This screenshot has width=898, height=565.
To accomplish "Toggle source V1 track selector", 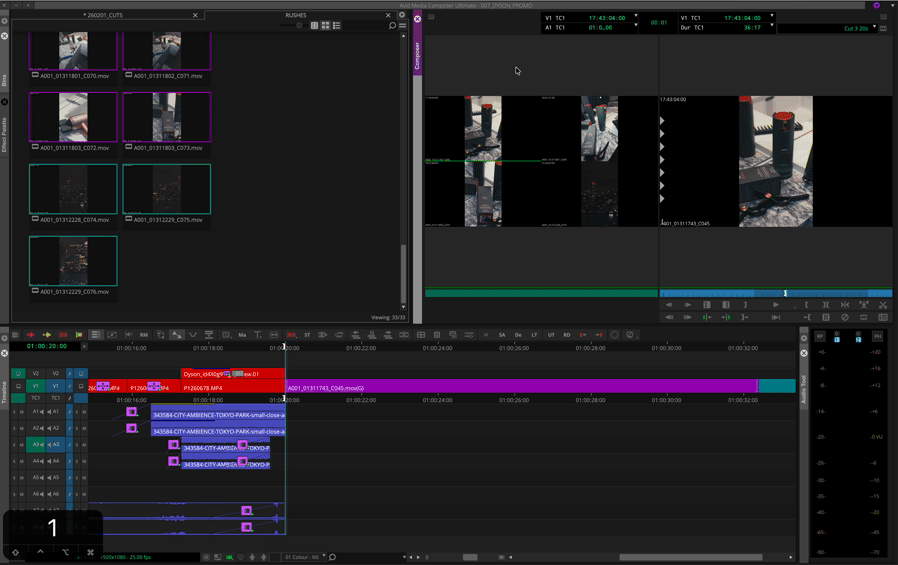I will [x=36, y=386].
